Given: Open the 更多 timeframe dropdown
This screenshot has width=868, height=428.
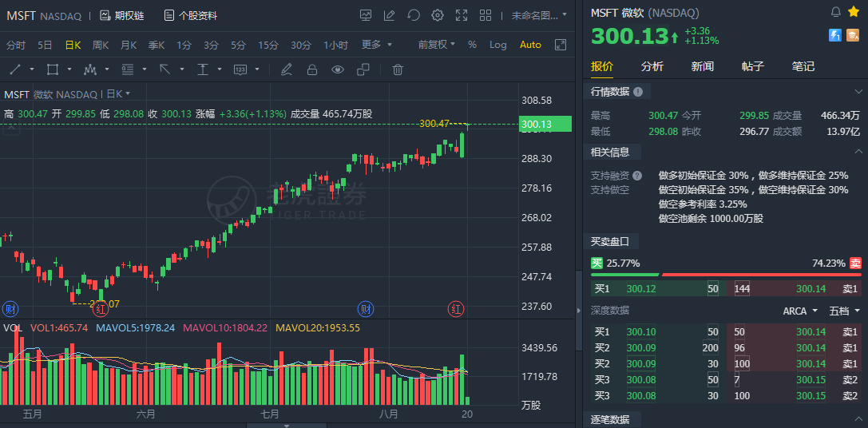Looking at the screenshot, I should point(376,45).
